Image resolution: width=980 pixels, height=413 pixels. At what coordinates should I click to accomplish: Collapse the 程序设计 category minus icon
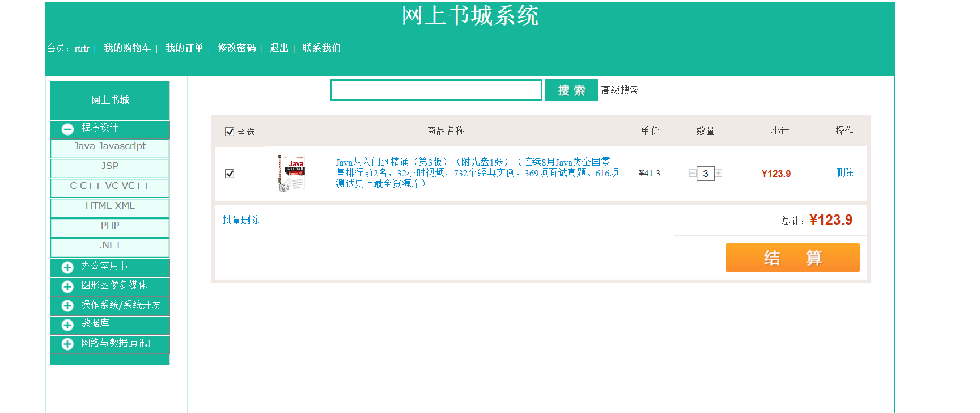pyautogui.click(x=67, y=129)
